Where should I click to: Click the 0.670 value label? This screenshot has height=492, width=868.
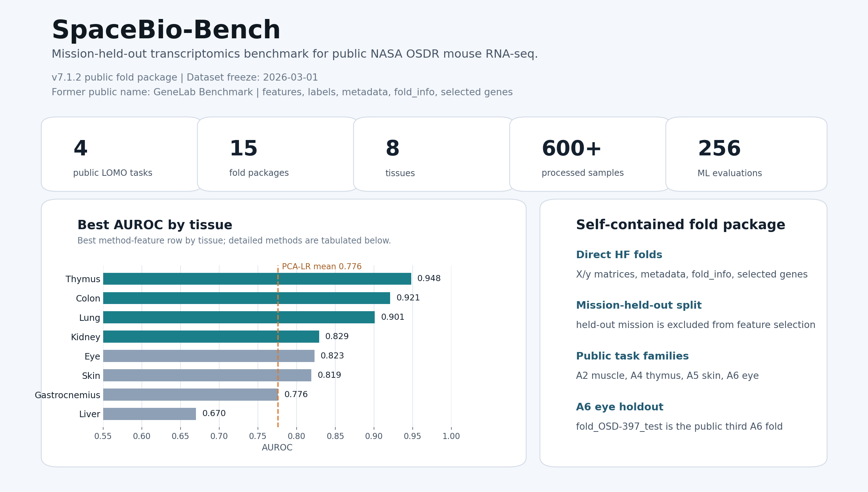(x=214, y=414)
